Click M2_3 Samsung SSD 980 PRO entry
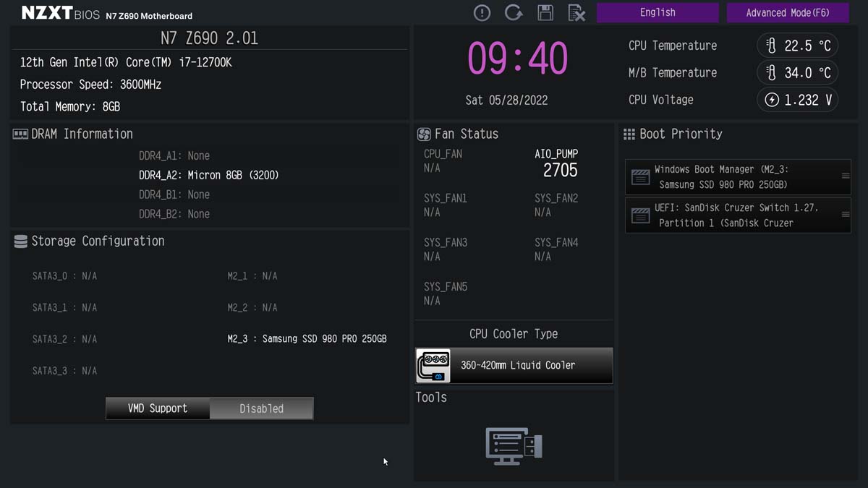This screenshot has height=488, width=868. [x=307, y=339]
